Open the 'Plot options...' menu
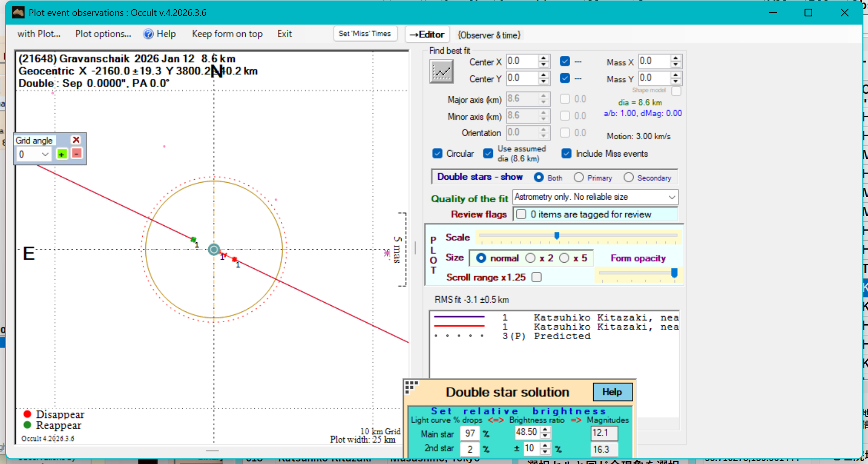 103,34
